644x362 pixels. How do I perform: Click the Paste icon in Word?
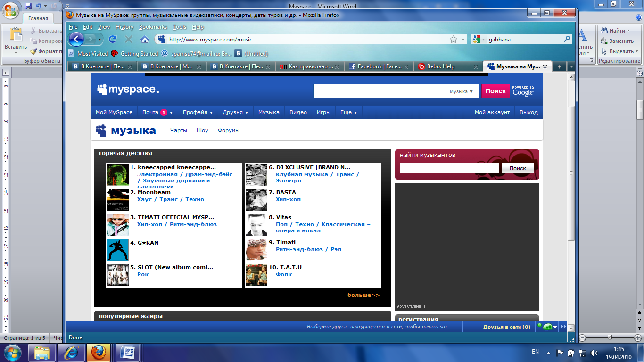16,35
